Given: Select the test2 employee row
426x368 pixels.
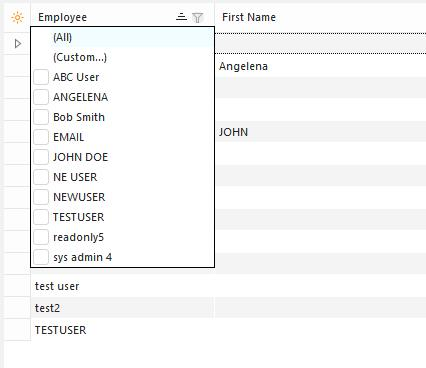Looking at the screenshot, I should (x=122, y=308).
